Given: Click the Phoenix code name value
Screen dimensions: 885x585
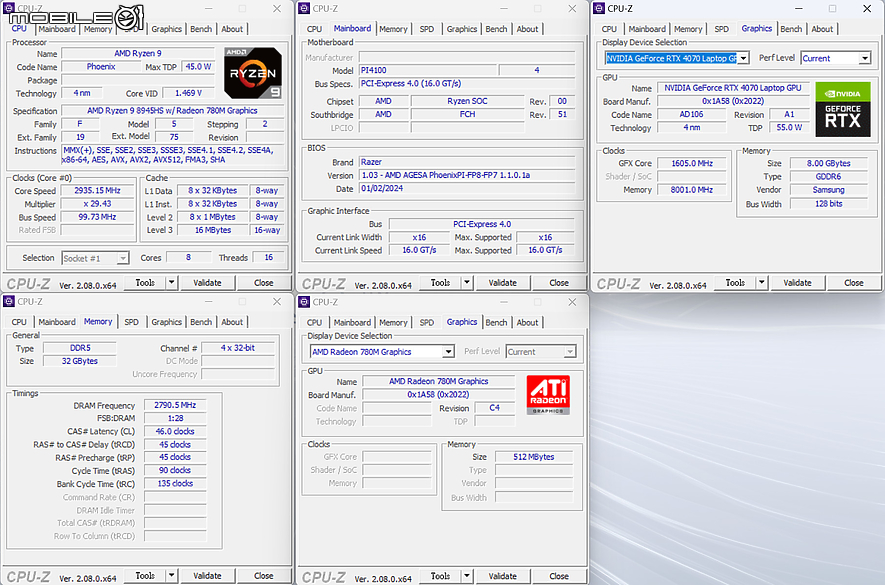Looking at the screenshot, I should tap(101, 67).
